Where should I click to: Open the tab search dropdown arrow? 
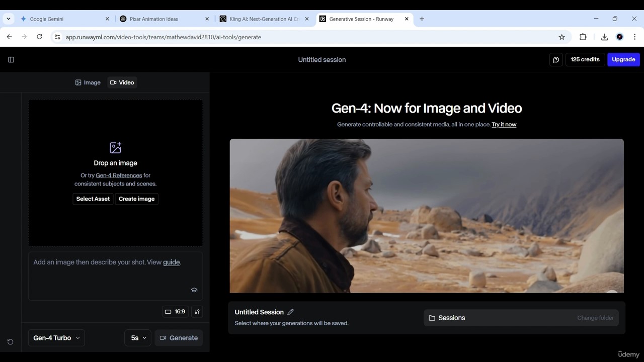[9, 19]
